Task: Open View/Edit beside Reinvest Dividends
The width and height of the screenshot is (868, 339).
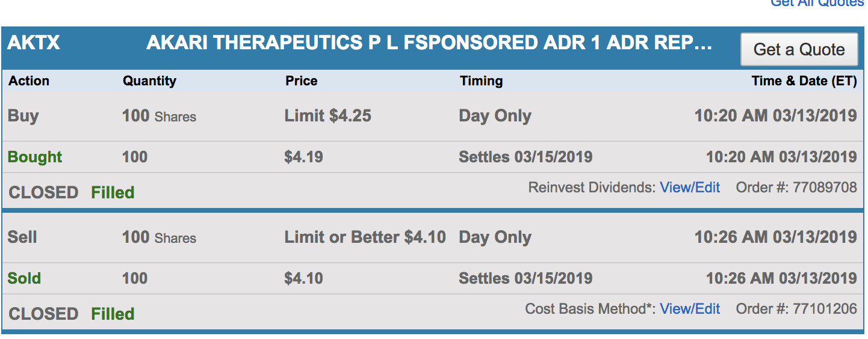Action: coord(690,188)
